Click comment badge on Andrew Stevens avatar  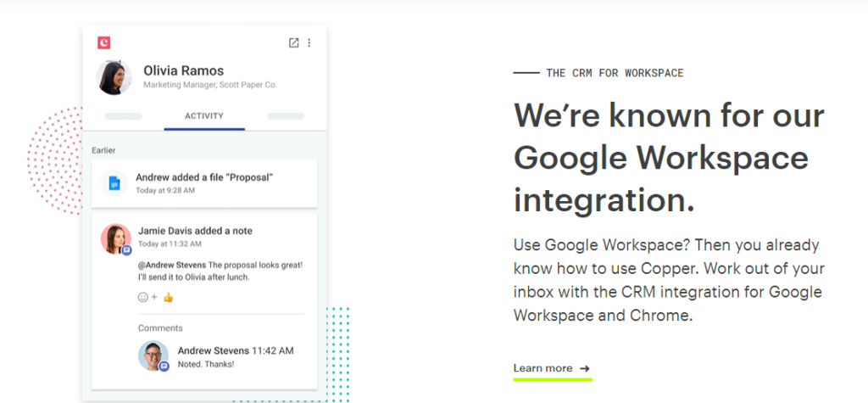click(x=164, y=367)
